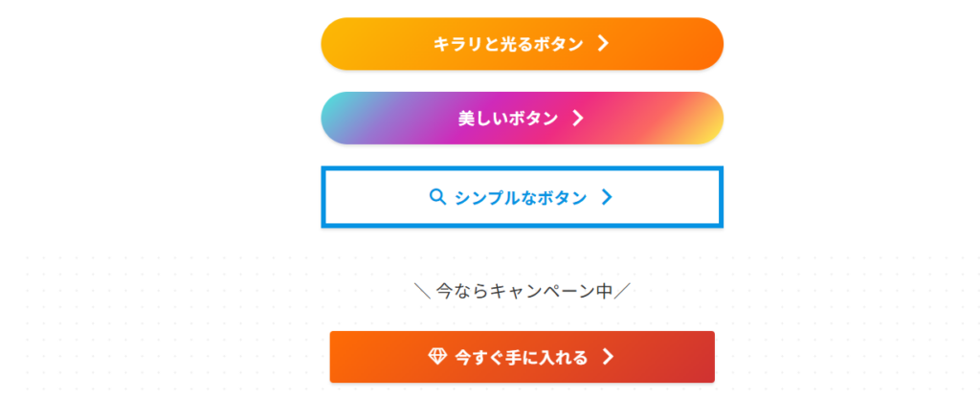Screen dimensions: 980x398
Task: Click the diamond icon on 今すぐ手に入れる
Action: pos(437,357)
